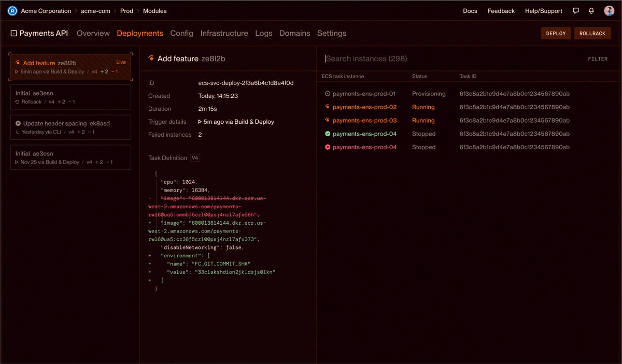Open the chat messages icon in top bar

(576, 11)
